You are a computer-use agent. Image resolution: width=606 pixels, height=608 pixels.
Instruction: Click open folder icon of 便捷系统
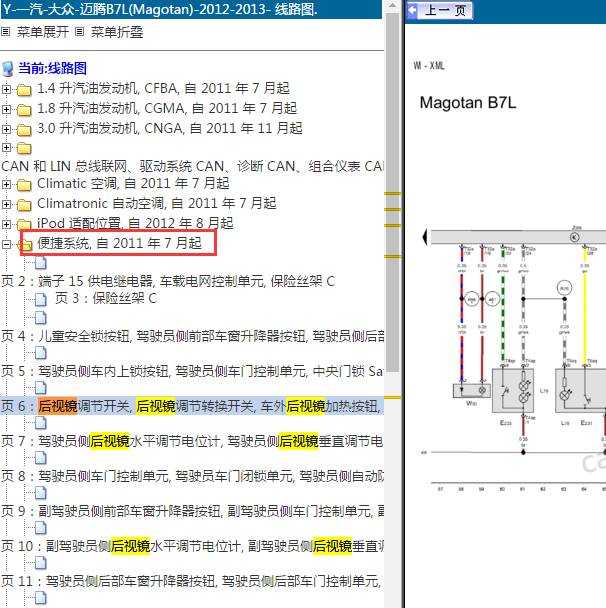click(x=25, y=244)
